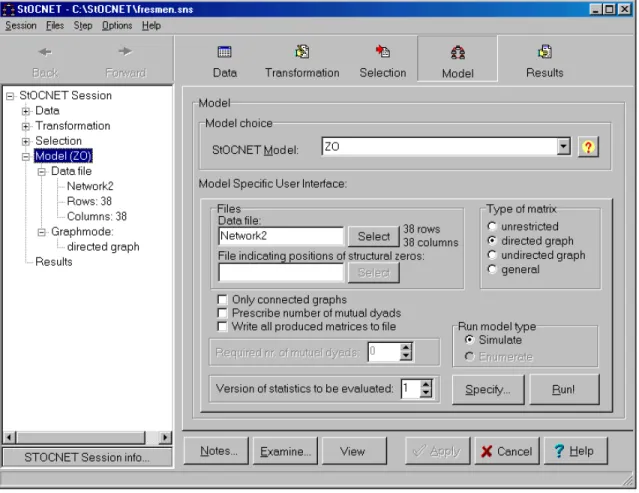
Task: Click the Run! button
Action: 564,390
